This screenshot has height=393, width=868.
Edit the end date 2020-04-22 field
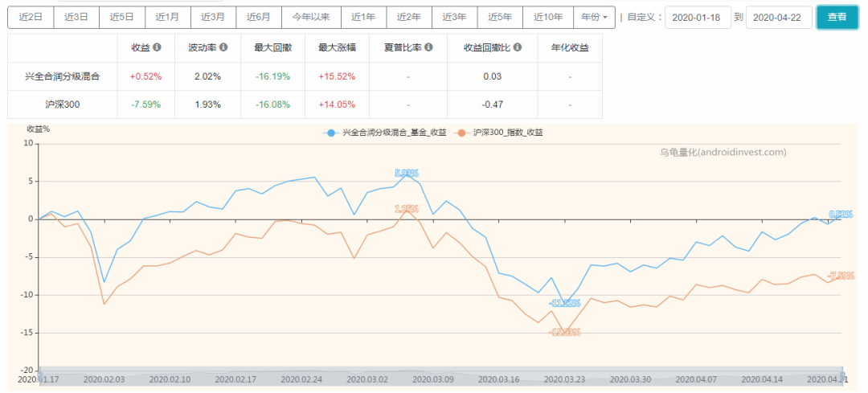(779, 17)
